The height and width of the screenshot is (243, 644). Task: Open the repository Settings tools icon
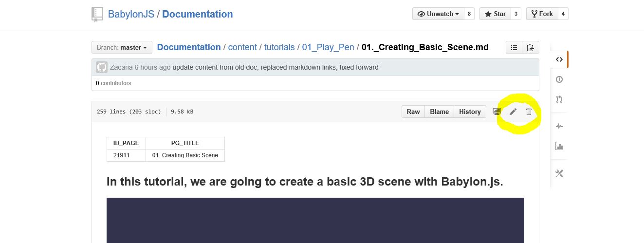click(x=559, y=173)
